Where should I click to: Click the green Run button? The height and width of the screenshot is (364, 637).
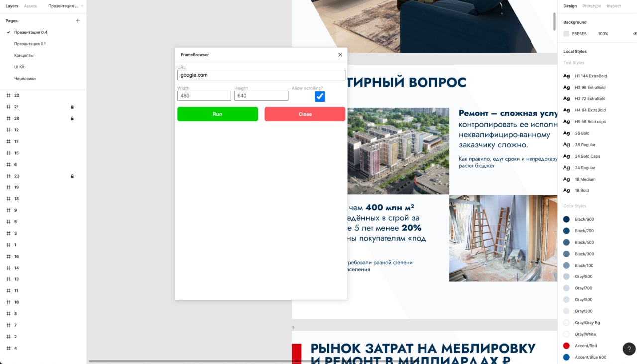217,114
